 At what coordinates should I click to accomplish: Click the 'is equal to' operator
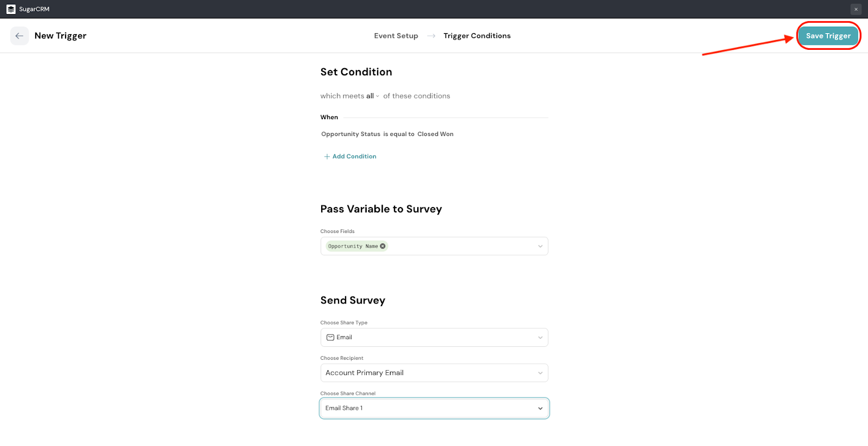pos(399,134)
